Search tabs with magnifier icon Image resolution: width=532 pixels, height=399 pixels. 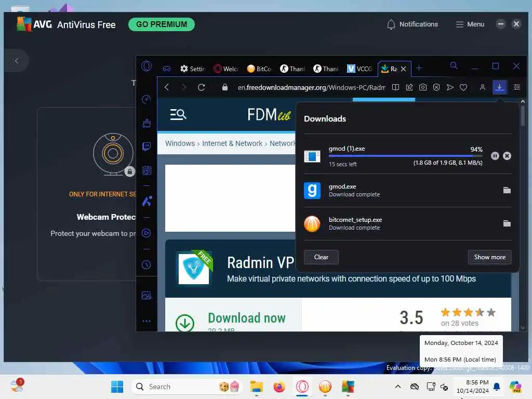pyautogui.click(x=454, y=65)
